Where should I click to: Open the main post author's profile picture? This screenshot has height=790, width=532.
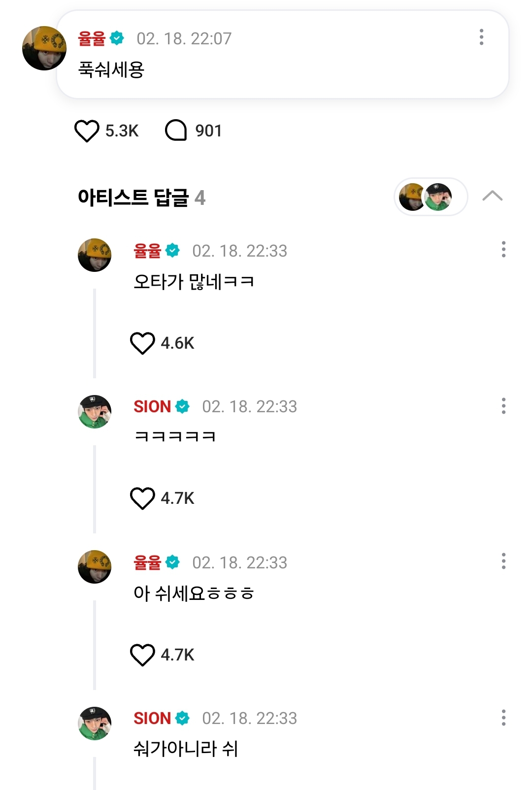(x=44, y=48)
